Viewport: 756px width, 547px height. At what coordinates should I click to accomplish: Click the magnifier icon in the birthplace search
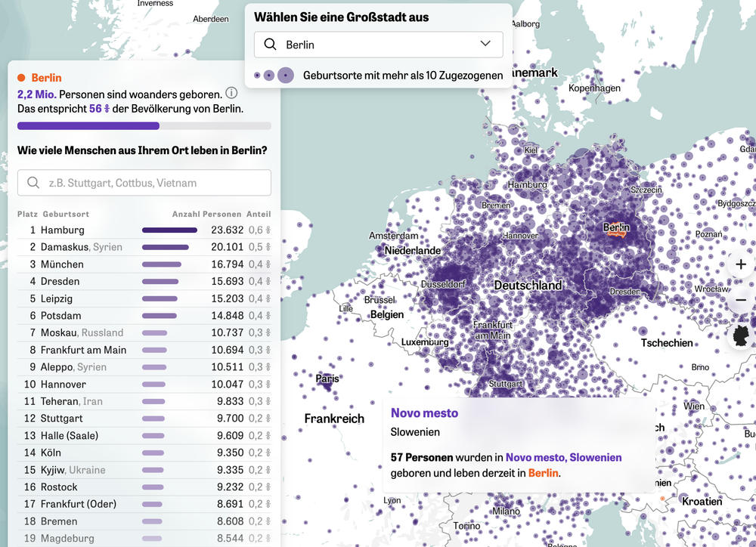(x=33, y=183)
